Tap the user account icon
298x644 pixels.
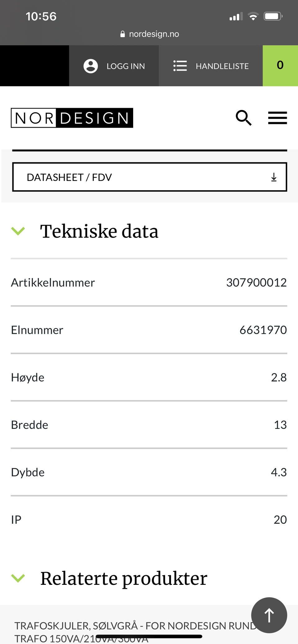(91, 66)
